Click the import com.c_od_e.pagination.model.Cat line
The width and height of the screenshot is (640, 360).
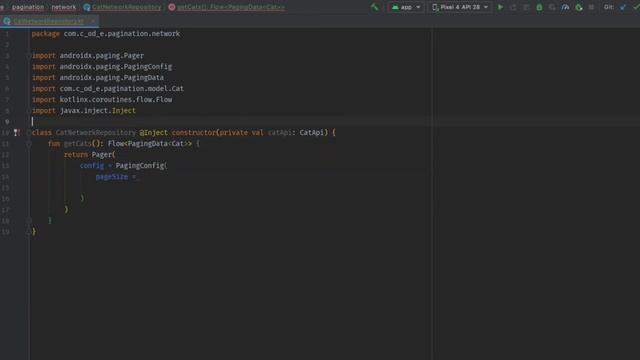tap(108, 89)
